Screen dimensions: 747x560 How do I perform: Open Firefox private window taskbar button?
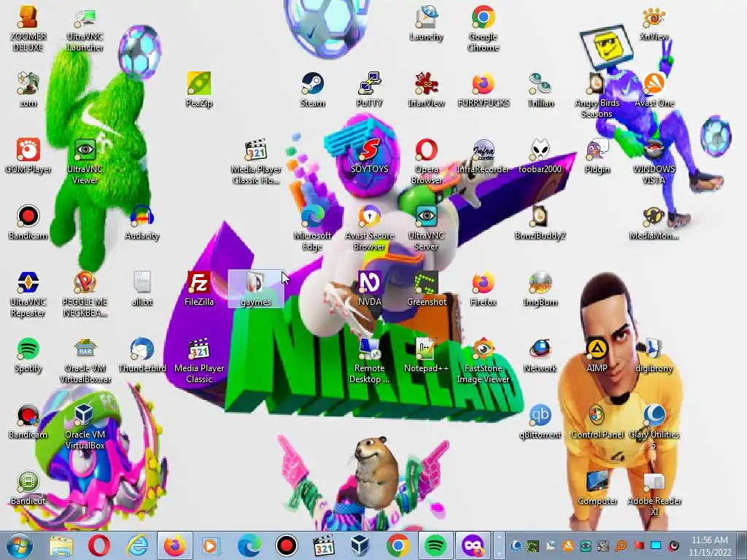[x=473, y=545]
